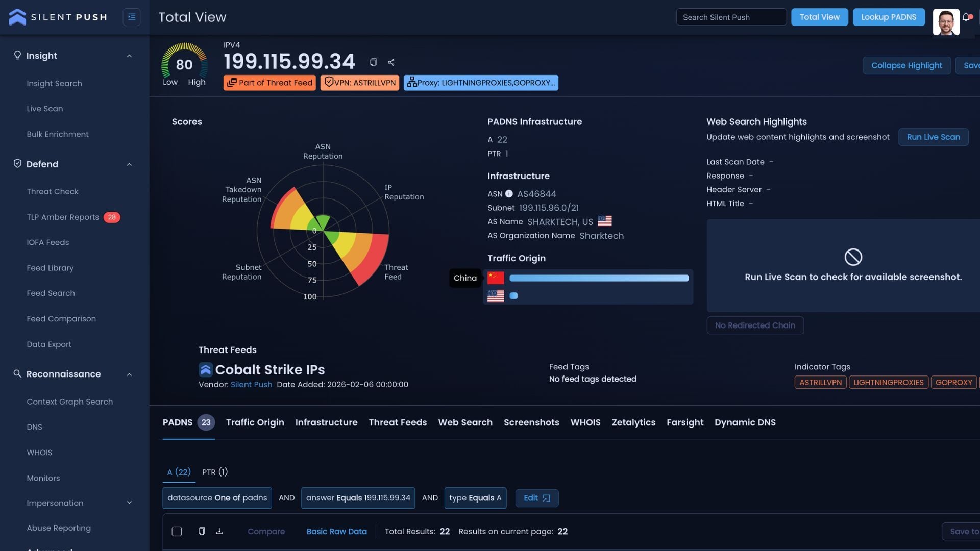Open the Infrastructure tab
This screenshot has width=980, height=551.
pos(326,422)
